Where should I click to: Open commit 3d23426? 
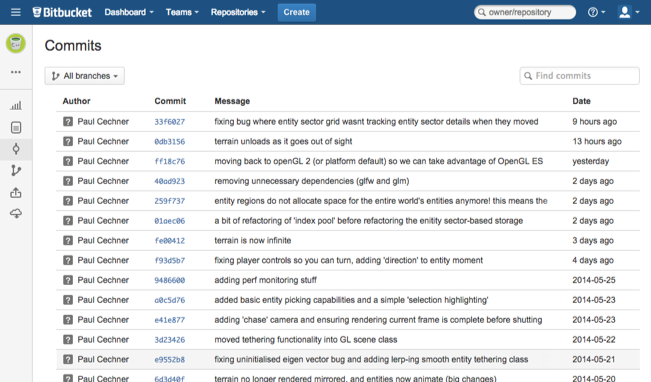point(170,340)
